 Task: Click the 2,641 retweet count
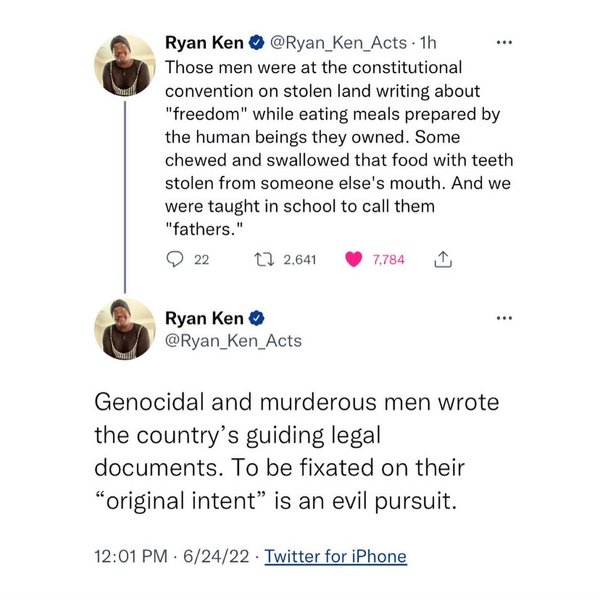tap(300, 259)
